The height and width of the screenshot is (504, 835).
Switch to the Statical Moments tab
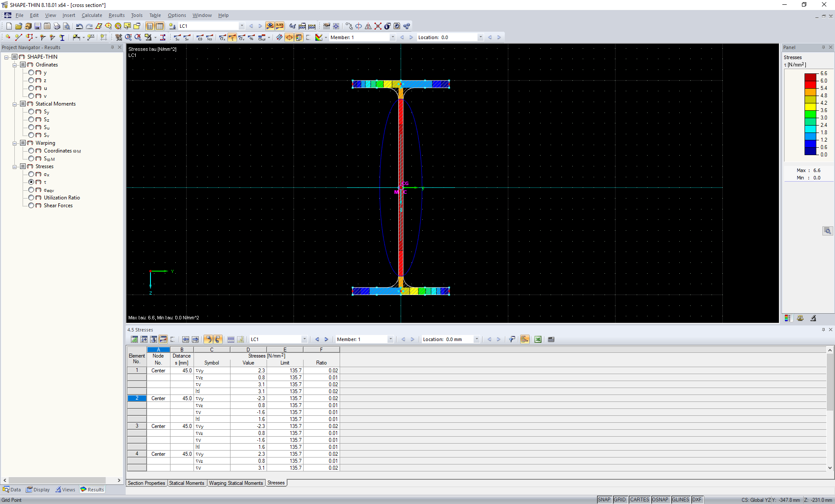coord(187,483)
